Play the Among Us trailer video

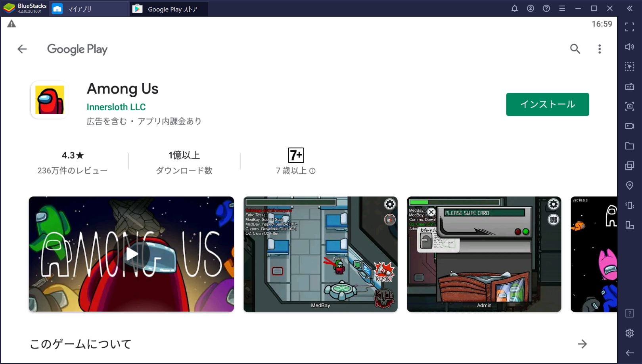[x=131, y=254]
